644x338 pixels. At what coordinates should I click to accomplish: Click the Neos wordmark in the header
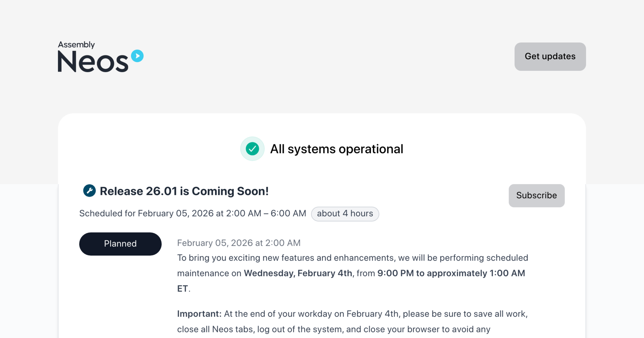tap(93, 62)
